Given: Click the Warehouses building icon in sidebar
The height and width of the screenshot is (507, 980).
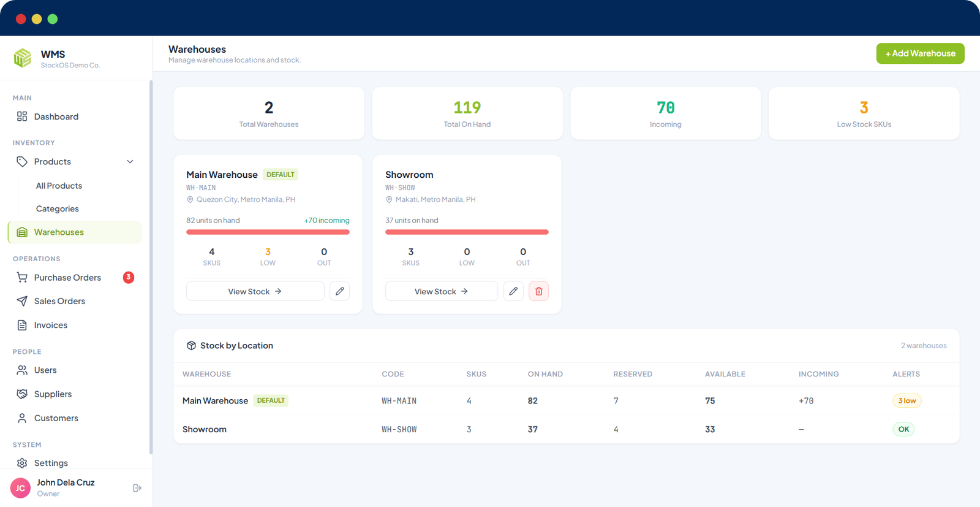Looking at the screenshot, I should pos(22,232).
